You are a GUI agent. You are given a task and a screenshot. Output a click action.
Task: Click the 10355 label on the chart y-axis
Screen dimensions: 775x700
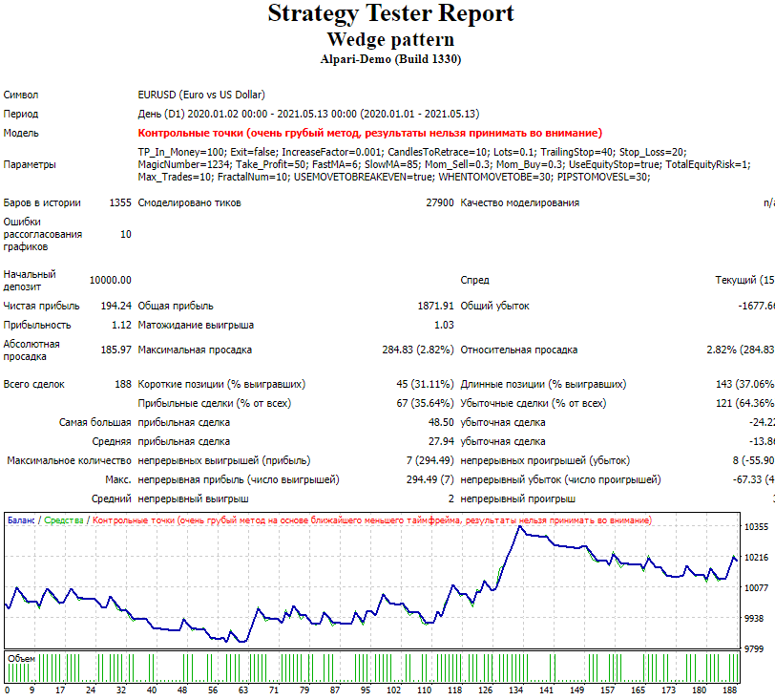click(x=756, y=527)
